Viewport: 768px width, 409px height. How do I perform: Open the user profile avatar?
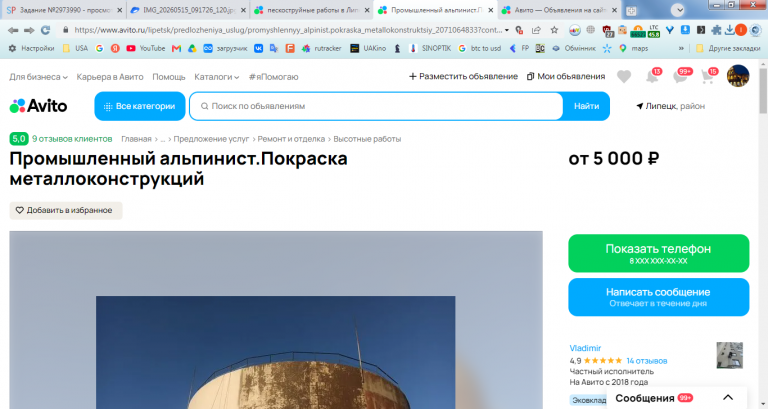(x=738, y=76)
